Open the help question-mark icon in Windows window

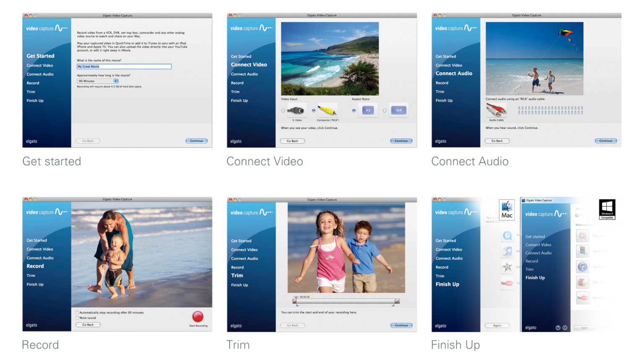pyautogui.click(x=558, y=328)
